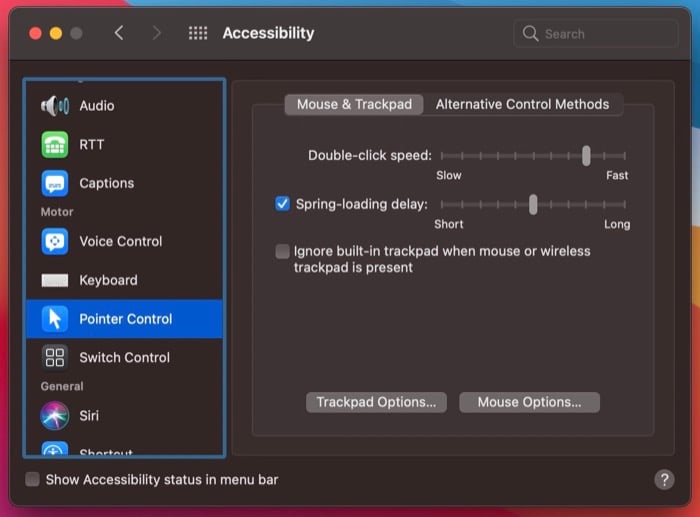Click the yellow minimize window button
This screenshot has width=700, height=517.
click(x=56, y=33)
